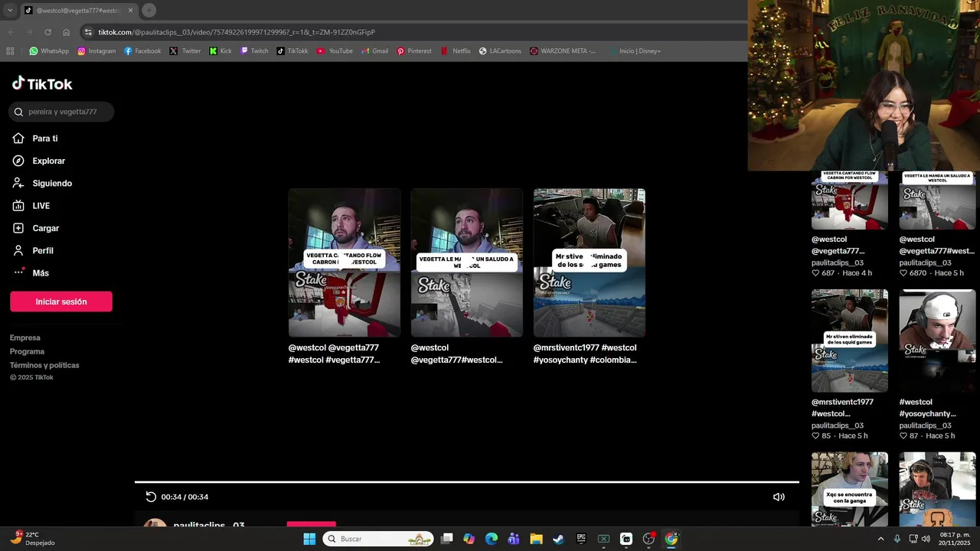980x551 pixels.
Task: Open sidebar 'Xqc se encuentra con la ganga' video
Action: coord(850,488)
